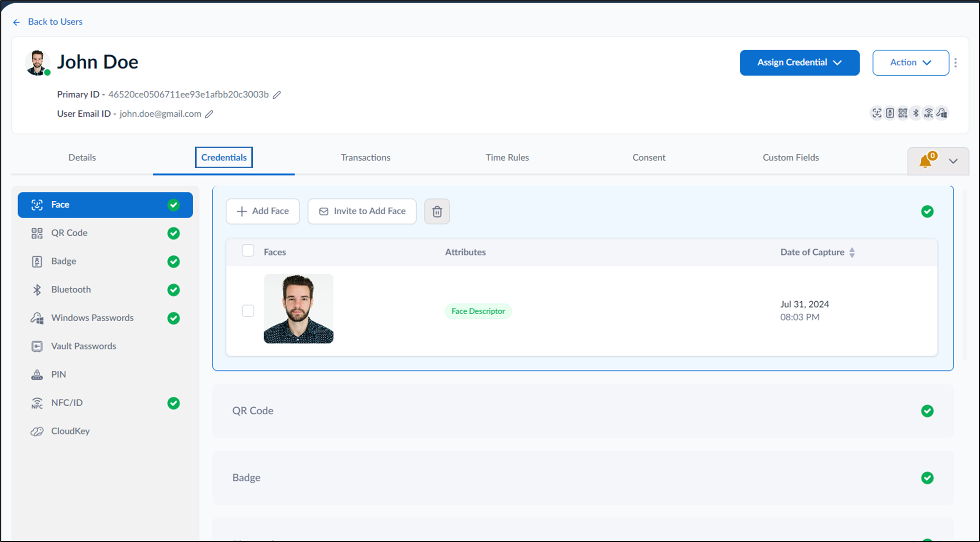Select NFC/ID in sidebar
The image size is (980, 542).
105,403
